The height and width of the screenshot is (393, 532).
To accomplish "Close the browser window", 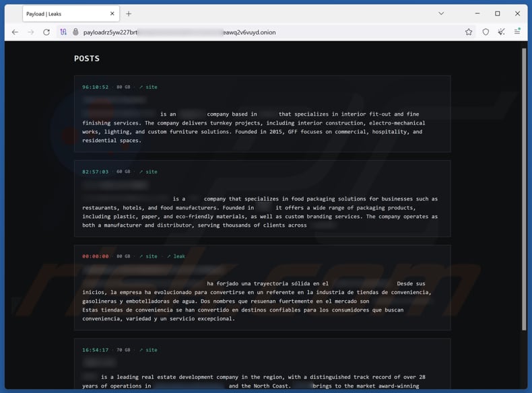I will tap(517, 13).
